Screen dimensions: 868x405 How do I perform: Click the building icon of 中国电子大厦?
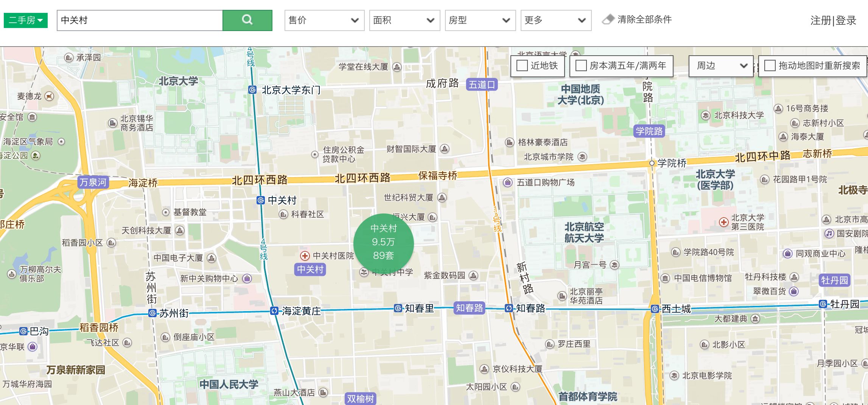click(212, 258)
